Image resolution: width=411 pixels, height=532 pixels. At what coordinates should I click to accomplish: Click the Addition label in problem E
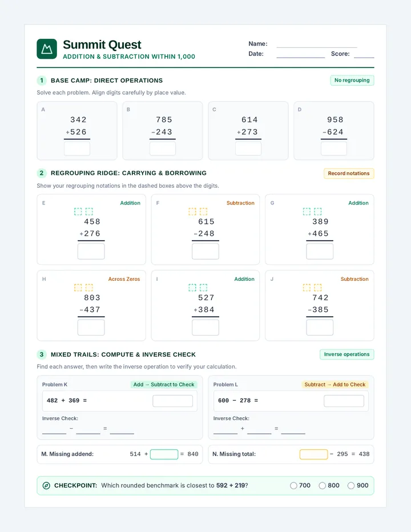[130, 203]
